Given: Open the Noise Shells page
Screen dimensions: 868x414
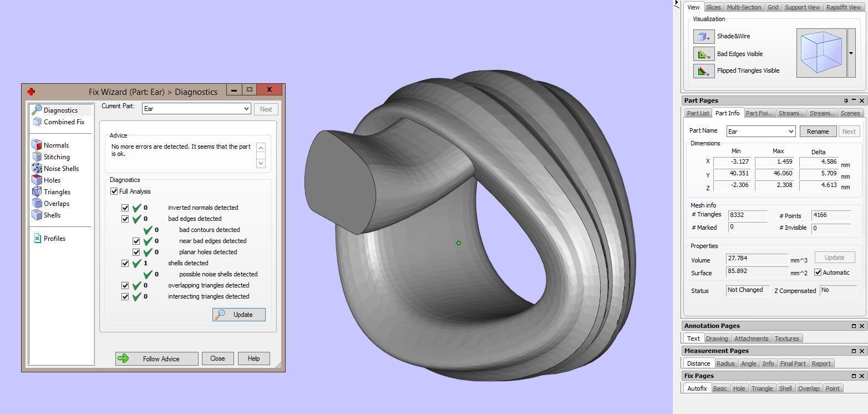Looking at the screenshot, I should (x=61, y=169).
